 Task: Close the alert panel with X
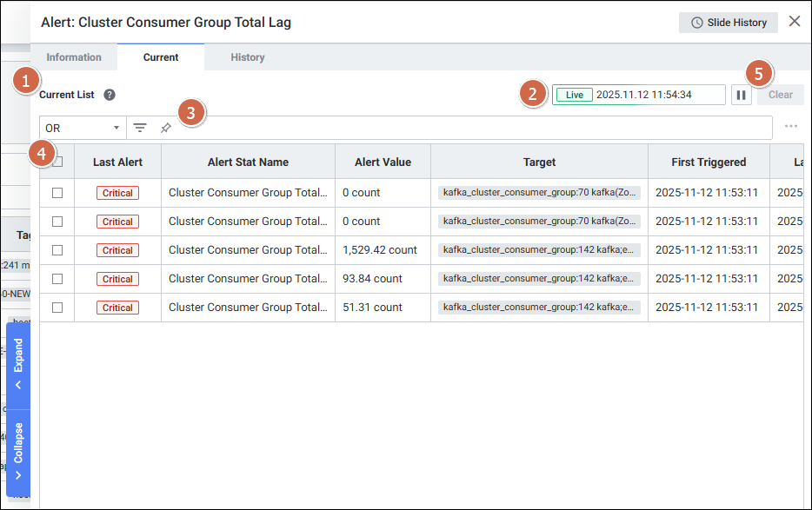pos(794,22)
